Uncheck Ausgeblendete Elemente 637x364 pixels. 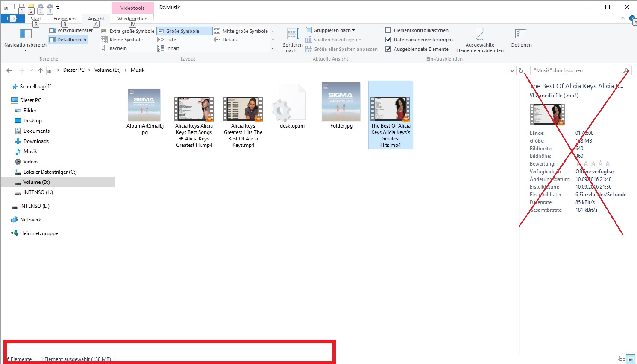(388, 49)
